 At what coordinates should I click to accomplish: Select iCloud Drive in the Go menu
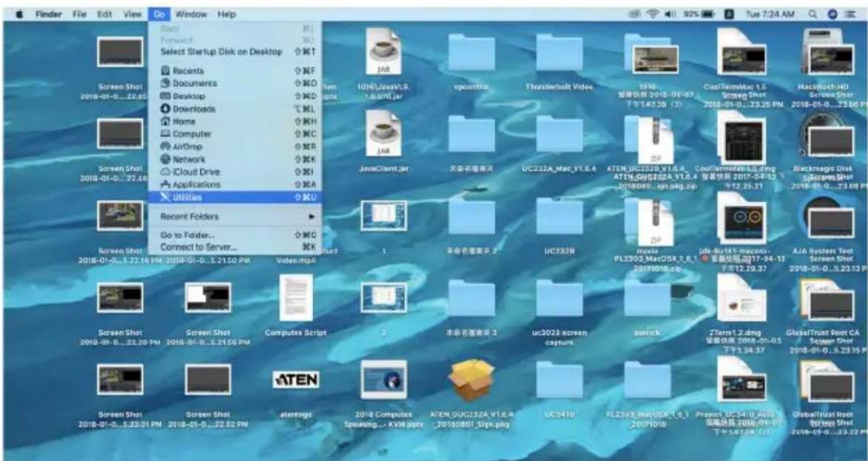234,172
